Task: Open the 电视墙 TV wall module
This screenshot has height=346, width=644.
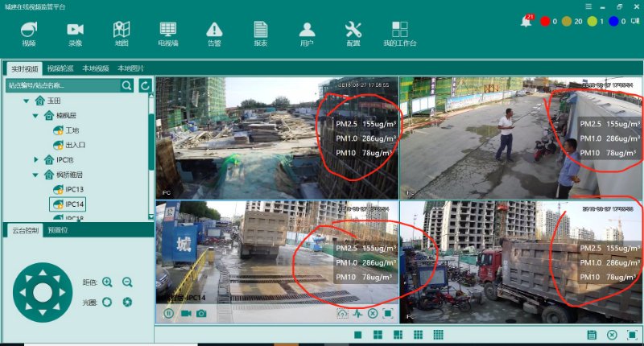Action: (168, 34)
